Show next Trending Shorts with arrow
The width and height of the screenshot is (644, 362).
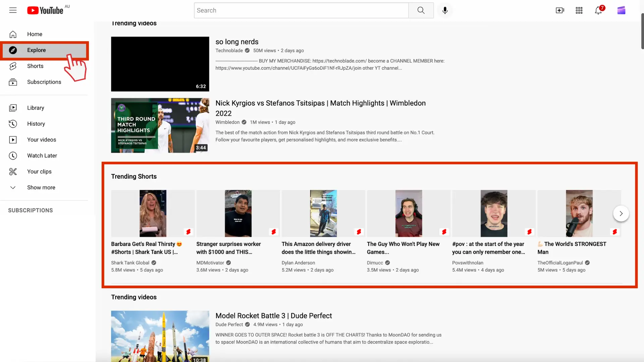click(621, 214)
